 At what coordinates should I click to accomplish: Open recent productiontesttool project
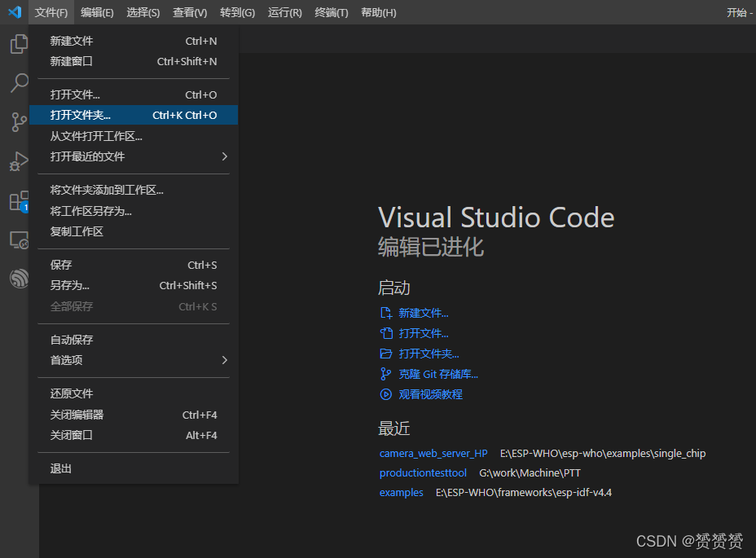point(423,472)
